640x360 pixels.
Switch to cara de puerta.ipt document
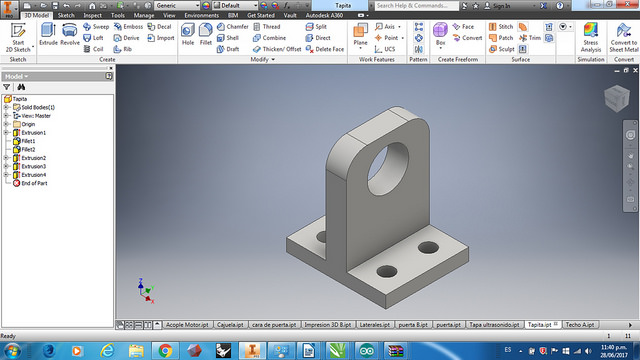click(274, 325)
